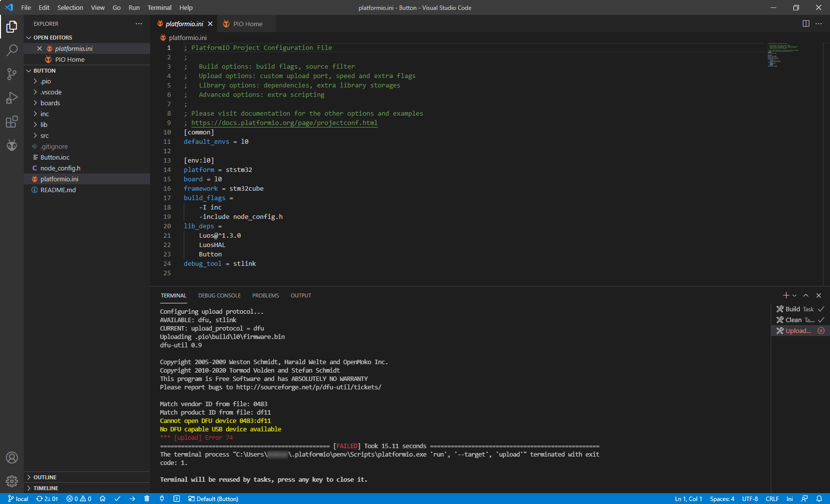Click the PlatformIO Clean trash icon
830x504 pixels.
click(147, 499)
